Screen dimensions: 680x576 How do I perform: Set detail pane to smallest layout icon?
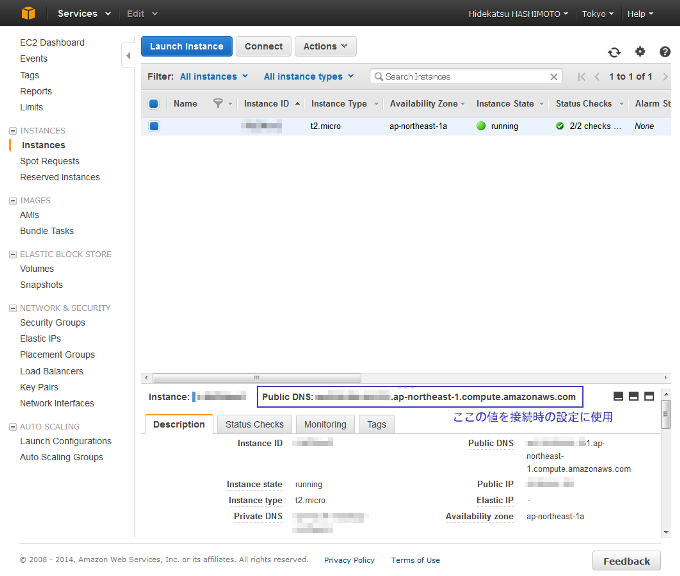pos(618,396)
